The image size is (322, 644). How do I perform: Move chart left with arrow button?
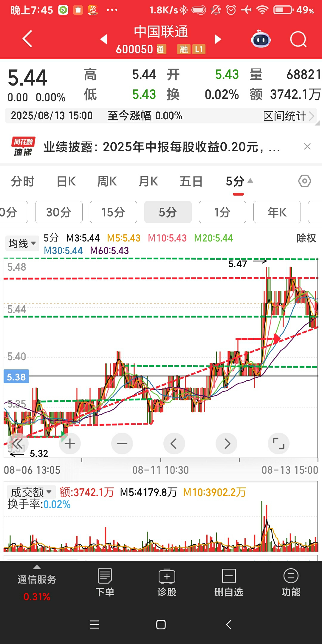174,444
